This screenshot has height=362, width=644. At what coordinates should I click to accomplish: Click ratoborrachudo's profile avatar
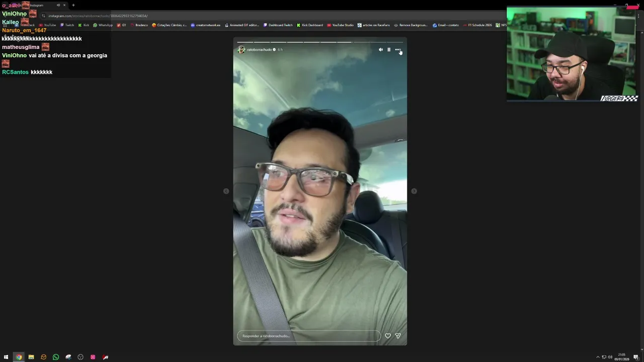(x=241, y=50)
